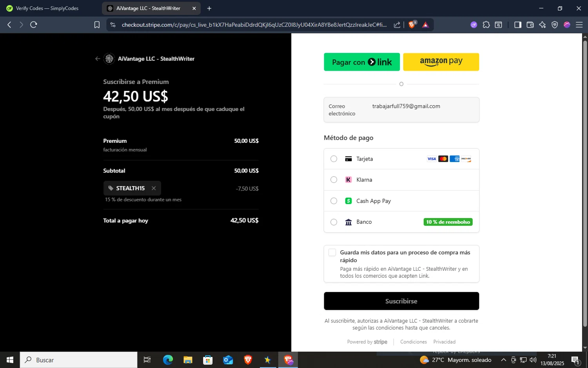Open File Explorer from taskbar
Viewport: 588px width, 368px height.
point(188,360)
